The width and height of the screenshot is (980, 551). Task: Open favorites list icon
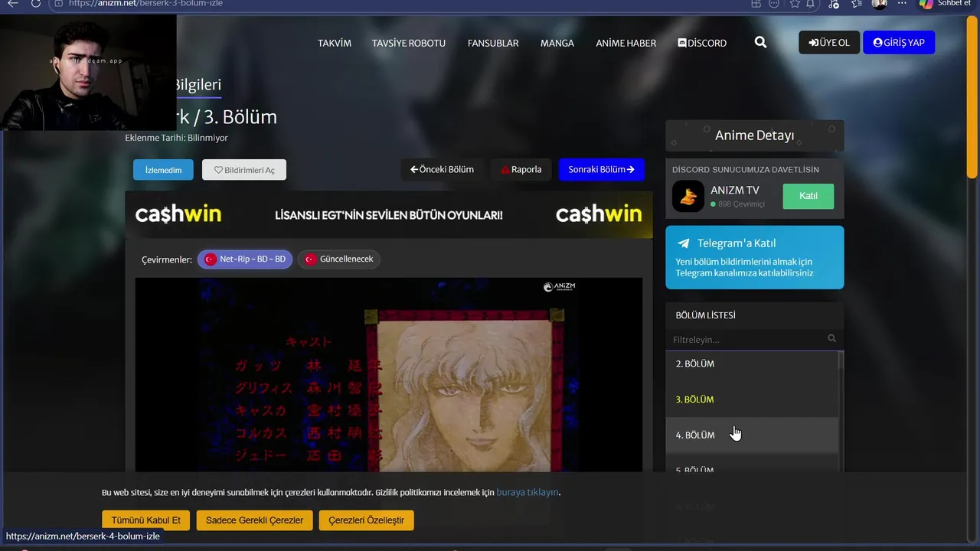[857, 4]
